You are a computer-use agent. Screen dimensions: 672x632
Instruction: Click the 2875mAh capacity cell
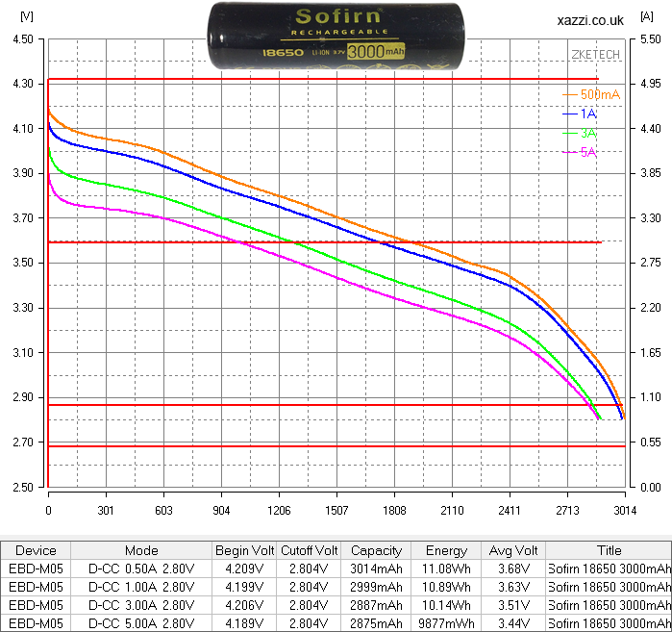(x=376, y=623)
